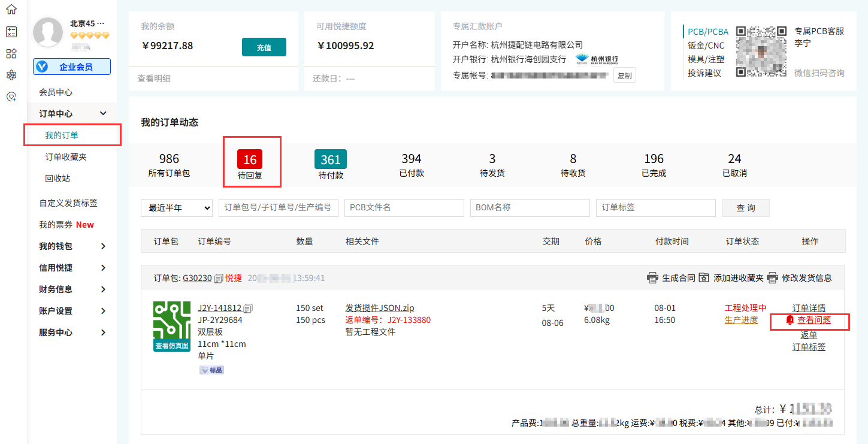The height and width of the screenshot is (444, 868).
Task: Select the 待回复 order status tab
Action: (250, 165)
